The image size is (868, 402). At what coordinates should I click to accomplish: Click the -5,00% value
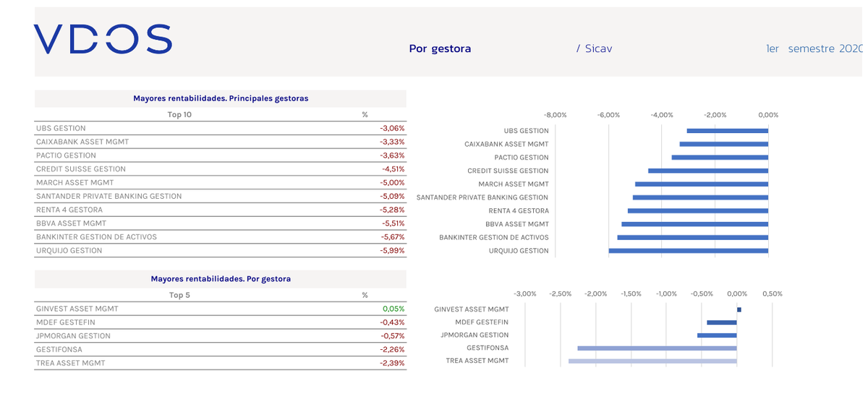click(392, 183)
